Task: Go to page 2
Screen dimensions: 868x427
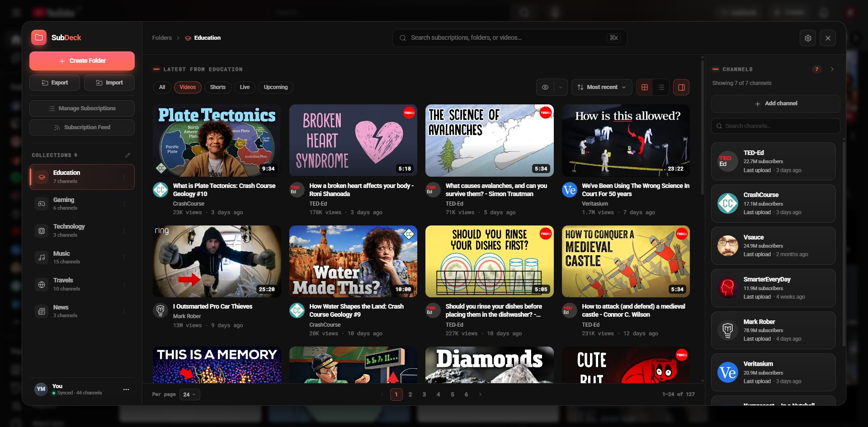Action: pos(410,394)
